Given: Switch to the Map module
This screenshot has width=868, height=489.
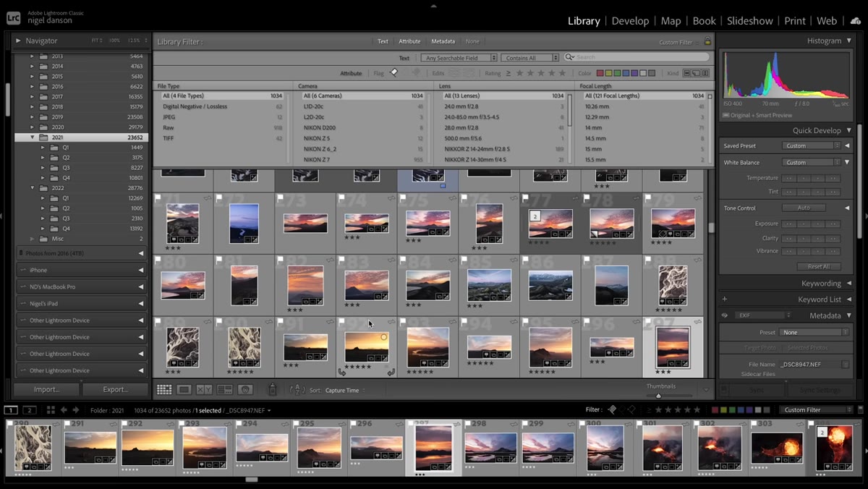Looking at the screenshot, I should pos(671,21).
